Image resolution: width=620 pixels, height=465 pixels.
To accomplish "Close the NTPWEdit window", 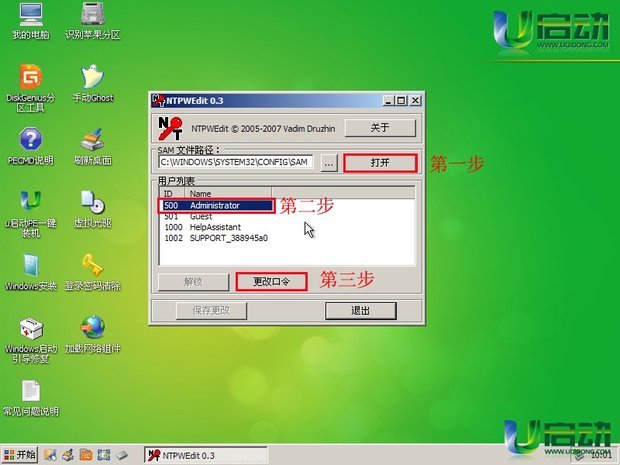I will [415, 100].
